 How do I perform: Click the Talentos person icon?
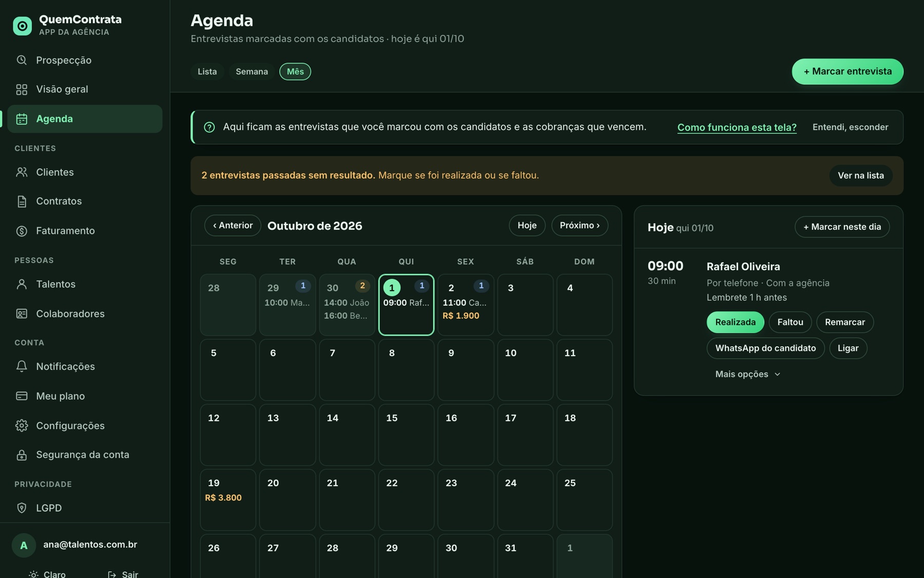click(x=22, y=284)
